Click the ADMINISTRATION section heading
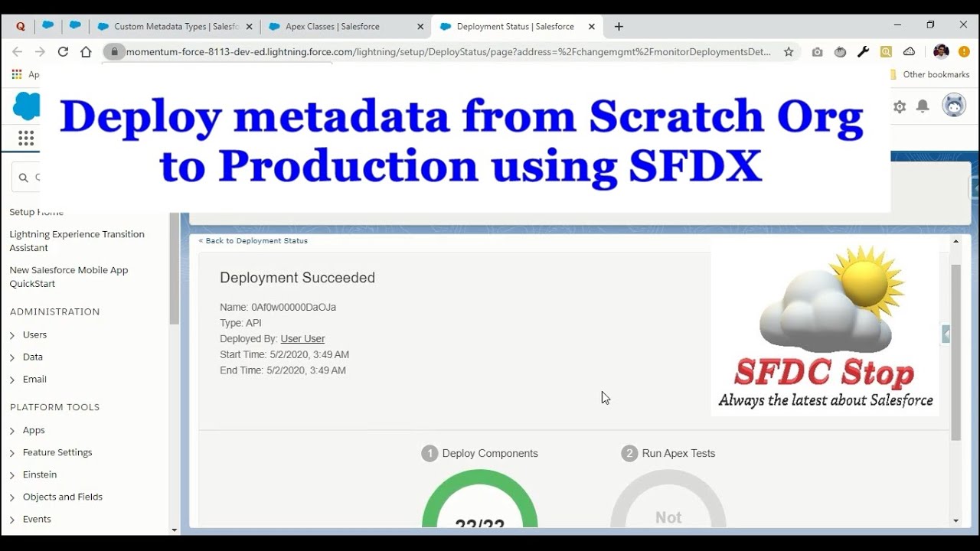Viewport: 980px width, 551px height. 55,311
